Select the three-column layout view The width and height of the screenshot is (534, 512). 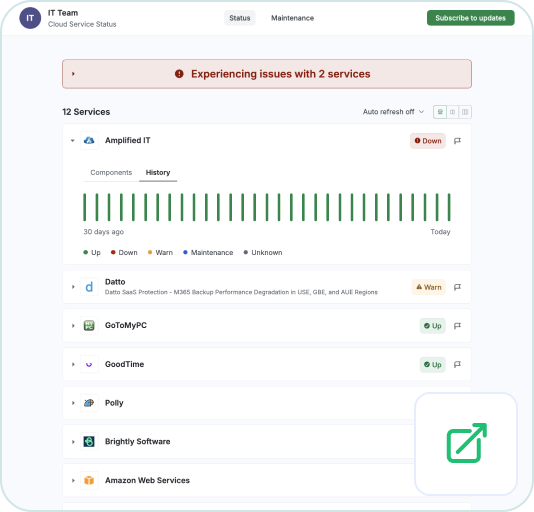pyautogui.click(x=465, y=112)
